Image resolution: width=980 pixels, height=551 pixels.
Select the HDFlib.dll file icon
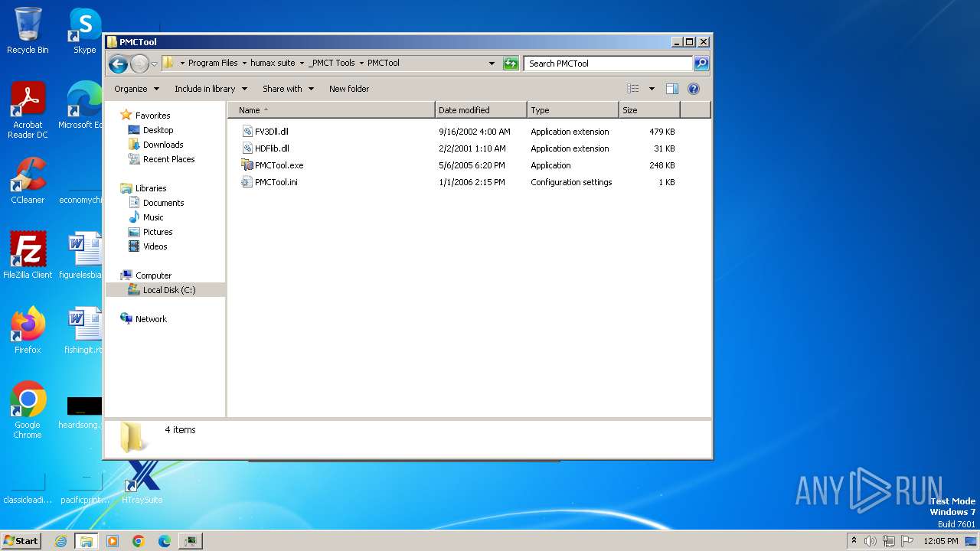[x=247, y=148]
